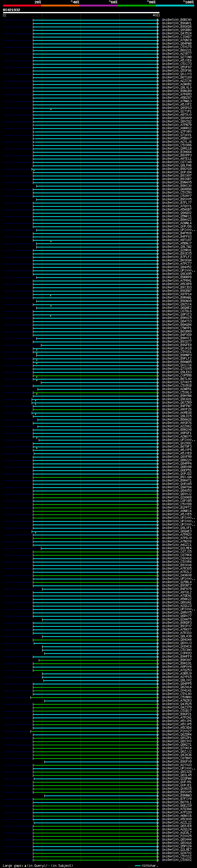The image size is (197, 868).
Task: Open hit UniRef100_Q27IP1
Action: pos(176,111)
